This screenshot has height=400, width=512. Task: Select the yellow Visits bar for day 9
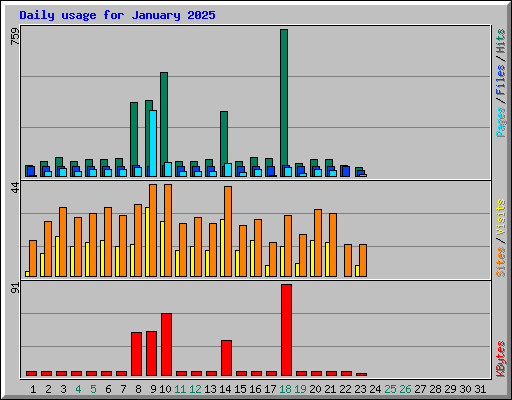147,242
